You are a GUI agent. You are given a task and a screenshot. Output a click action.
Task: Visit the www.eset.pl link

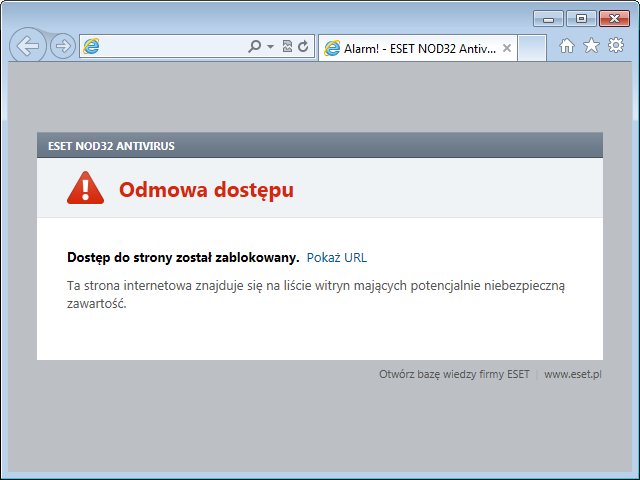[573, 374]
